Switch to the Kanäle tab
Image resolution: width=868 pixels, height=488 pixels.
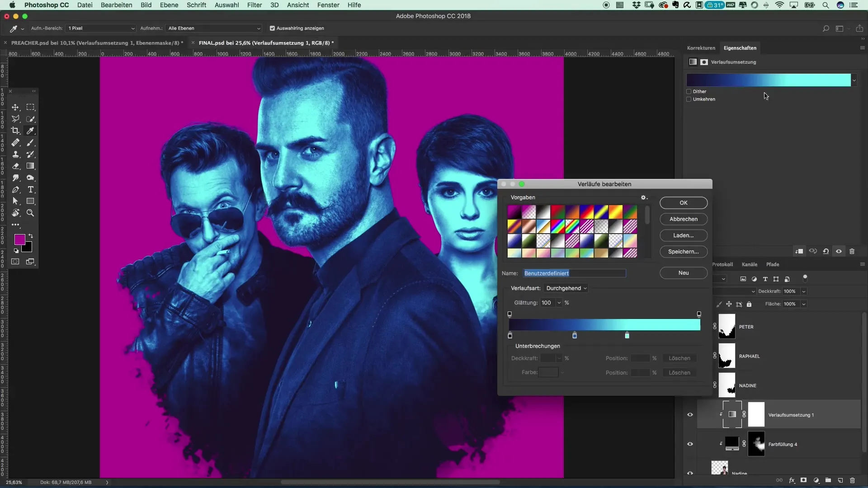749,264
